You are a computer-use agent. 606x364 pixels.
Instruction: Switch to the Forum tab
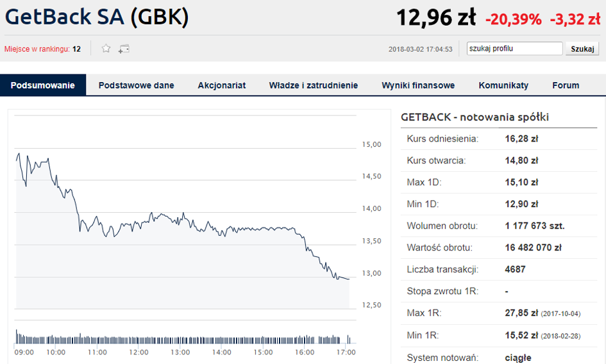[x=566, y=85]
